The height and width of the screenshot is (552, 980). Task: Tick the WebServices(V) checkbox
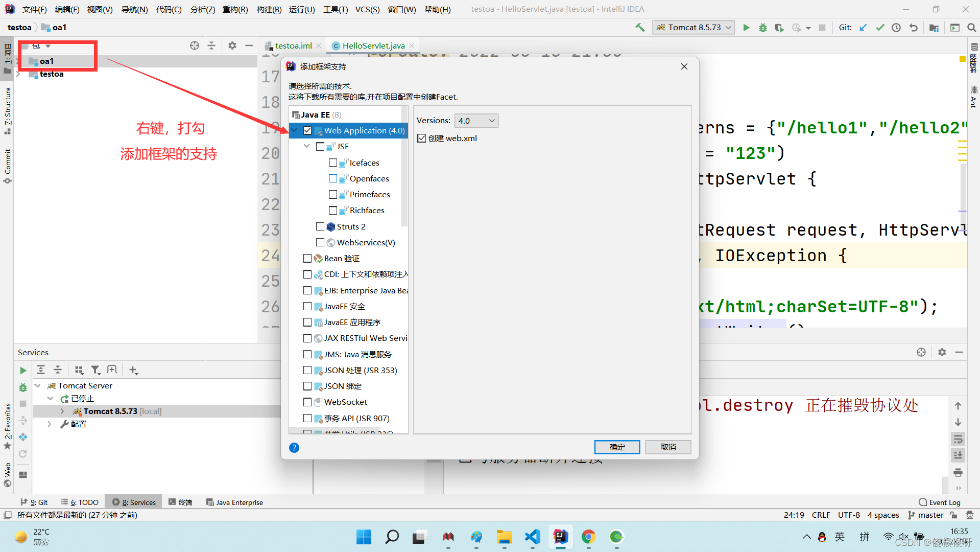tap(320, 242)
